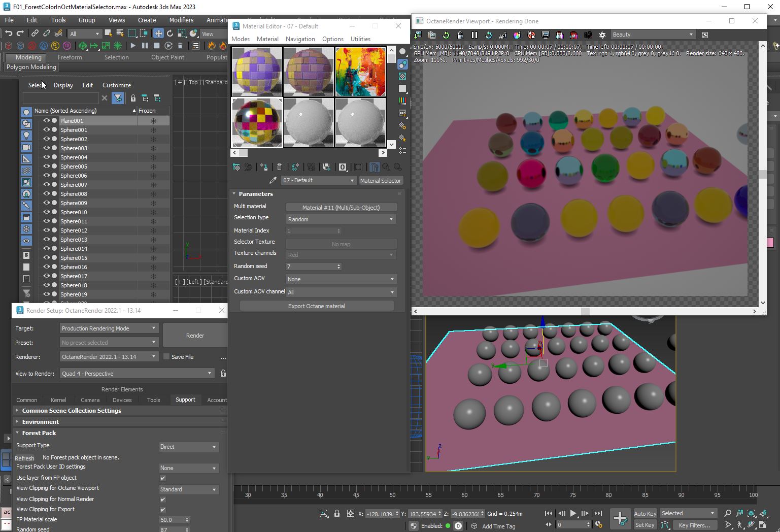Click the clear search X in Scene Explorer
The width and height of the screenshot is (780, 532).
pyautogui.click(x=105, y=98)
